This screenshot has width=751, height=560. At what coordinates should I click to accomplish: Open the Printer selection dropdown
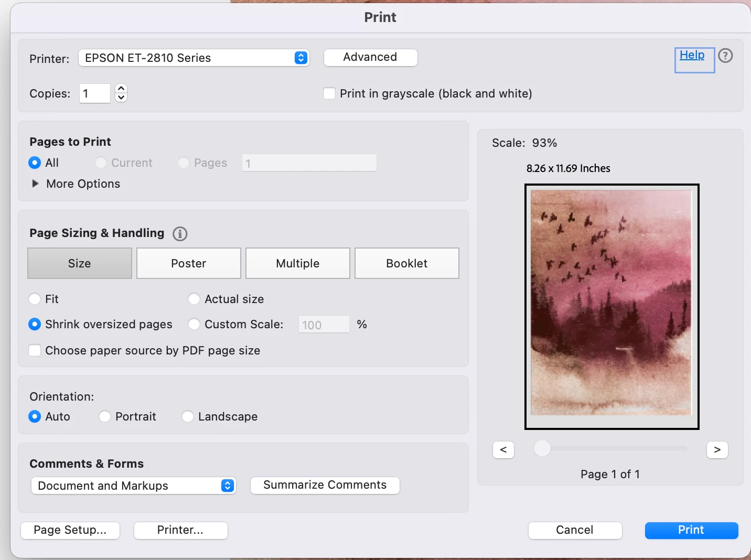coord(194,58)
